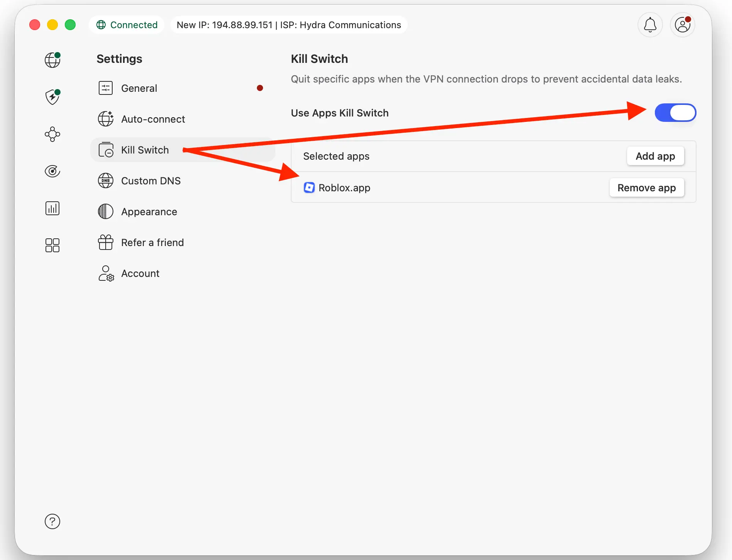Image resolution: width=732 pixels, height=560 pixels.
Task: Click the Connected status indicator
Action: 127,25
